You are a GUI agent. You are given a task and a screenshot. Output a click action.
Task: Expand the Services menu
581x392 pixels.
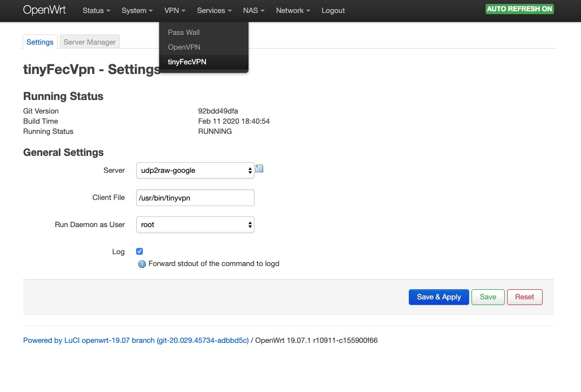[214, 10]
